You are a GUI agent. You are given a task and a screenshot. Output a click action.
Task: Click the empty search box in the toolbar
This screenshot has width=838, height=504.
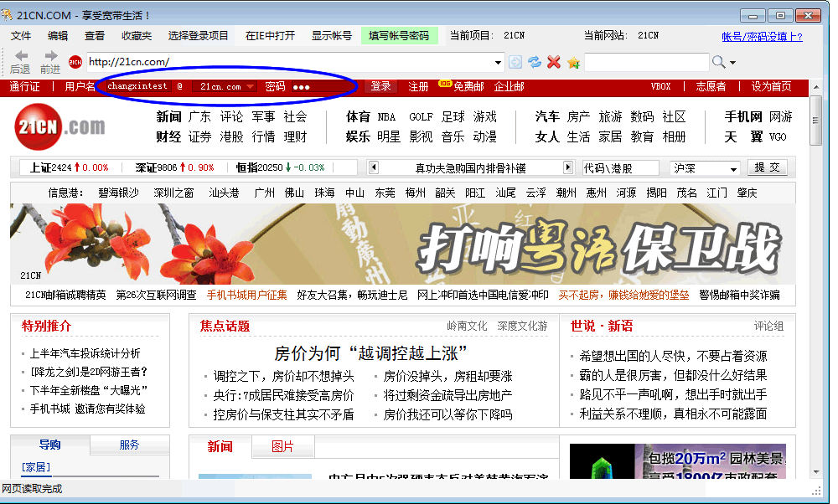[x=647, y=63]
